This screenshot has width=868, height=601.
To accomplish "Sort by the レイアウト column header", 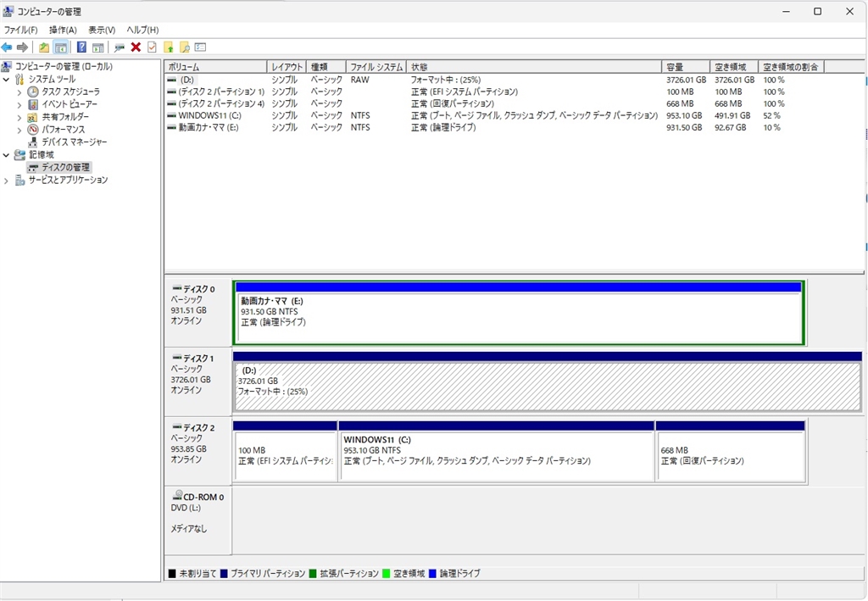I will [287, 67].
